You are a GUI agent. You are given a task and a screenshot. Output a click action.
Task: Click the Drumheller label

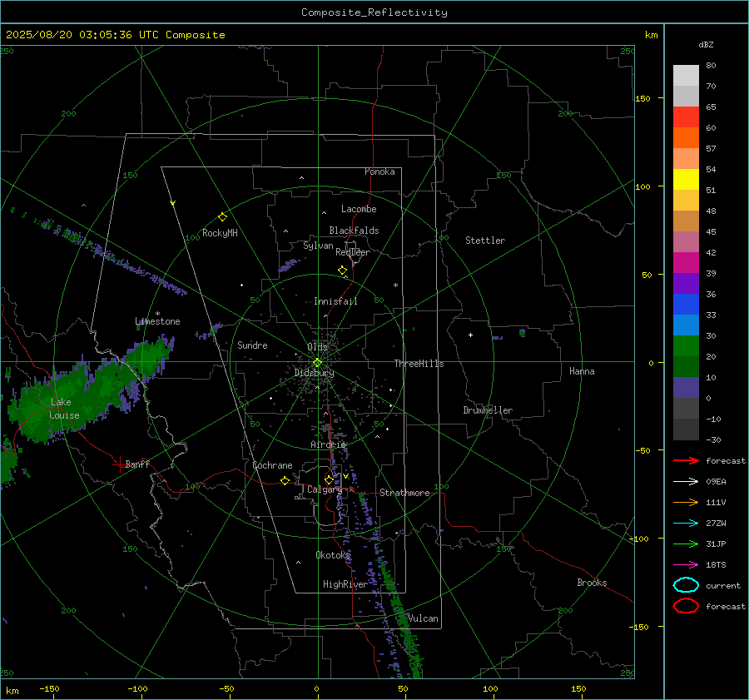488,410
